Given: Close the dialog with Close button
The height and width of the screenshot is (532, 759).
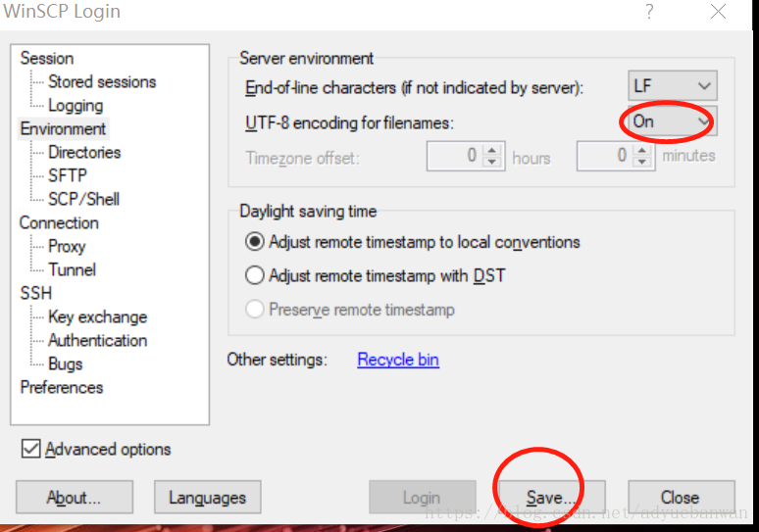Looking at the screenshot, I should coord(682,497).
